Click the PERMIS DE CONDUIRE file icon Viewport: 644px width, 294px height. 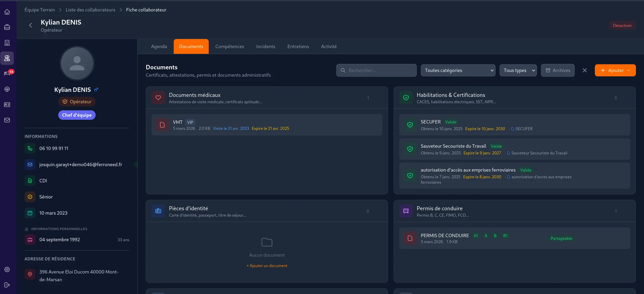(x=410, y=238)
